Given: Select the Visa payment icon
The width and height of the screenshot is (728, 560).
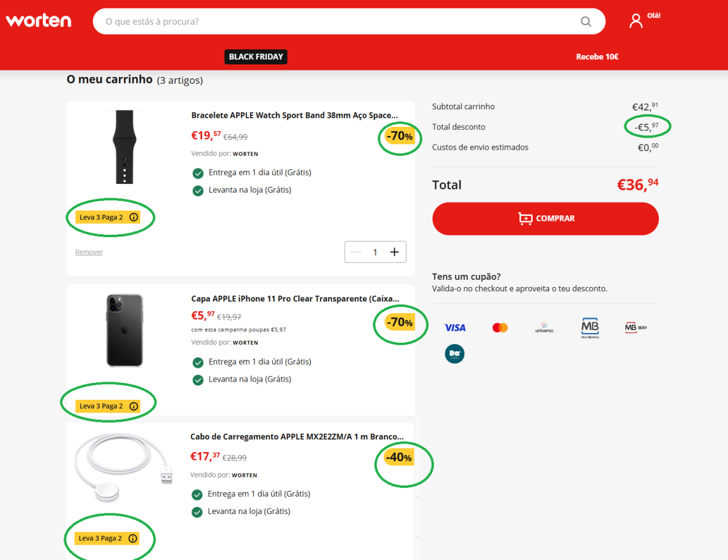Looking at the screenshot, I should click(x=454, y=328).
